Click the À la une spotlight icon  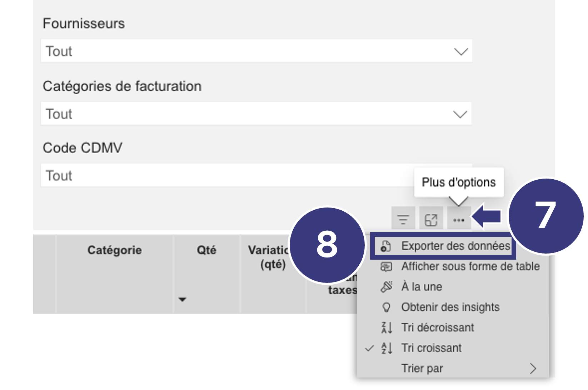pos(386,287)
